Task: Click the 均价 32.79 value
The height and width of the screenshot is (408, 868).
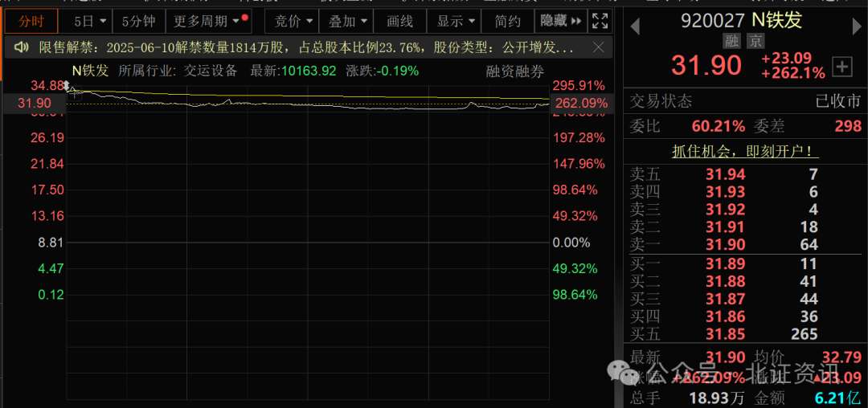Action: click(x=843, y=357)
